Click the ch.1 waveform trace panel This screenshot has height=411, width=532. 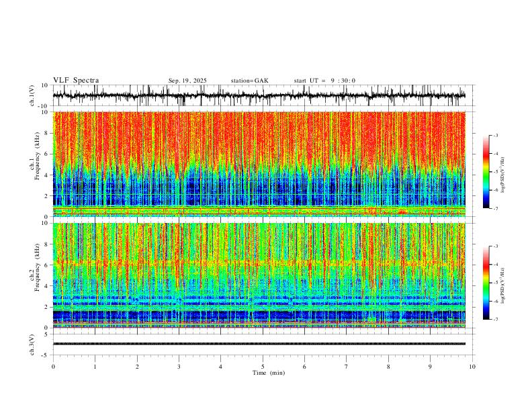tap(264, 95)
